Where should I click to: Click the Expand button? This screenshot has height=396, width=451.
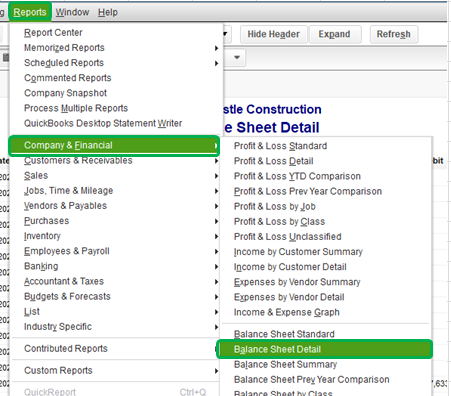[x=335, y=34]
